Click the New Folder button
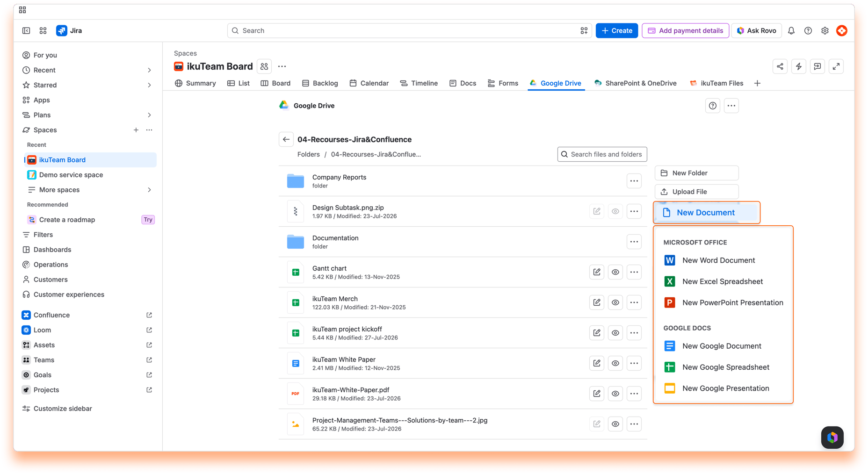The image size is (868, 474). pyautogui.click(x=697, y=173)
